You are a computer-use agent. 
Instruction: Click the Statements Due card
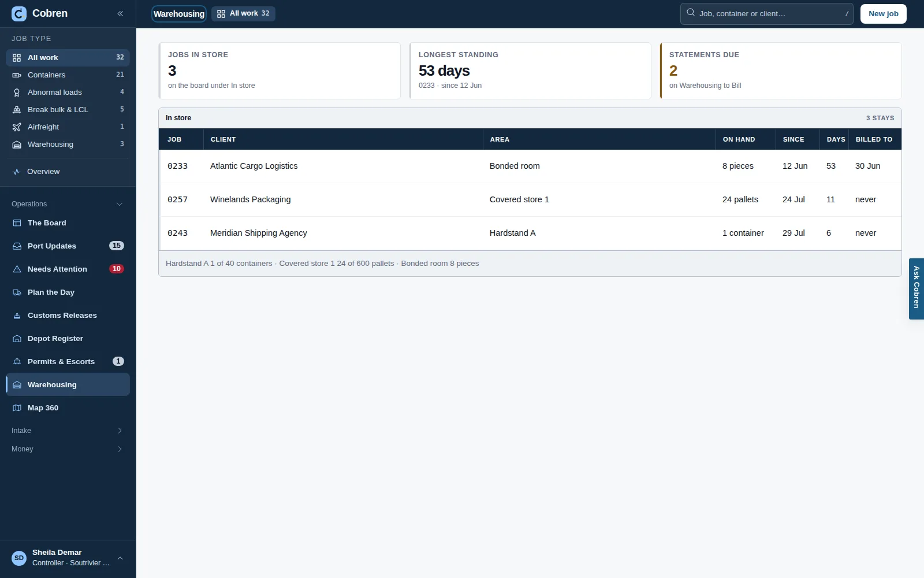pyautogui.click(x=781, y=71)
